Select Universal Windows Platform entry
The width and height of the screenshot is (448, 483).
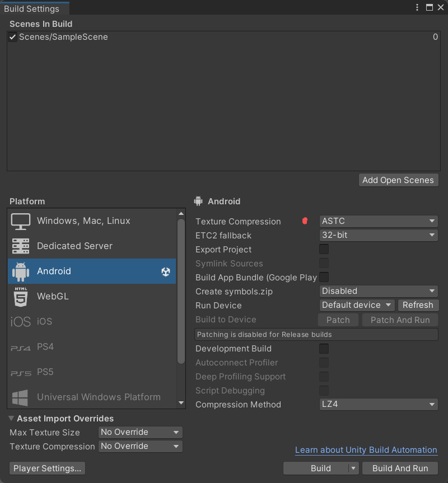92,397
